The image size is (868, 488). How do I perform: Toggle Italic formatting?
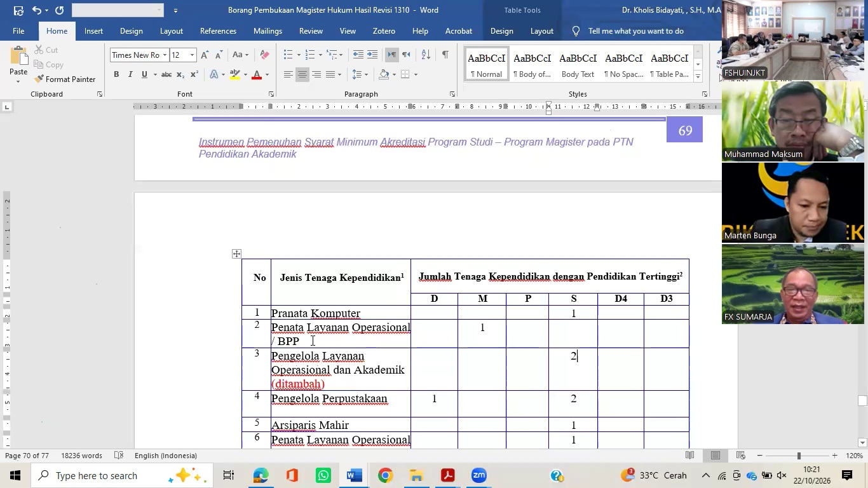pyautogui.click(x=130, y=74)
